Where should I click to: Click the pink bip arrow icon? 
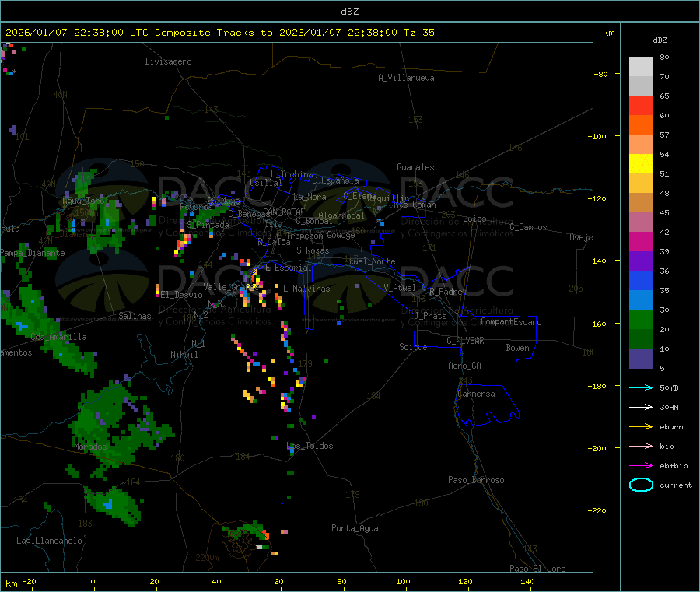coord(641,446)
